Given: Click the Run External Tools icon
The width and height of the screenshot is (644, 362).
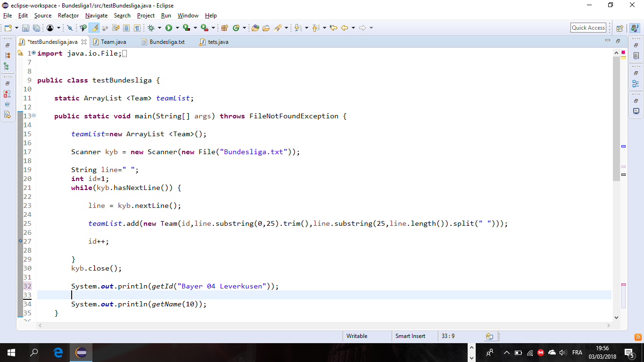Looking at the screenshot, I should coord(204,28).
